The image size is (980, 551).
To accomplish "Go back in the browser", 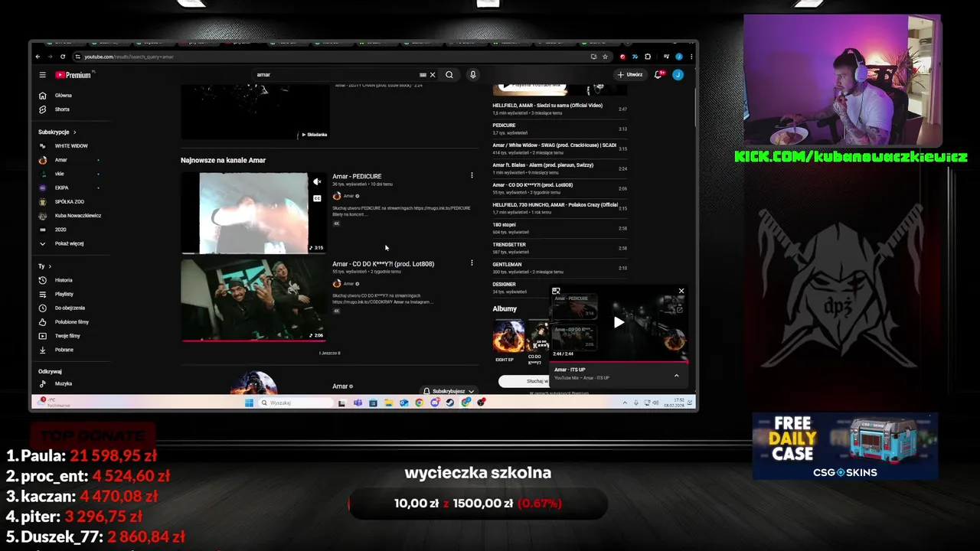I will (38, 57).
